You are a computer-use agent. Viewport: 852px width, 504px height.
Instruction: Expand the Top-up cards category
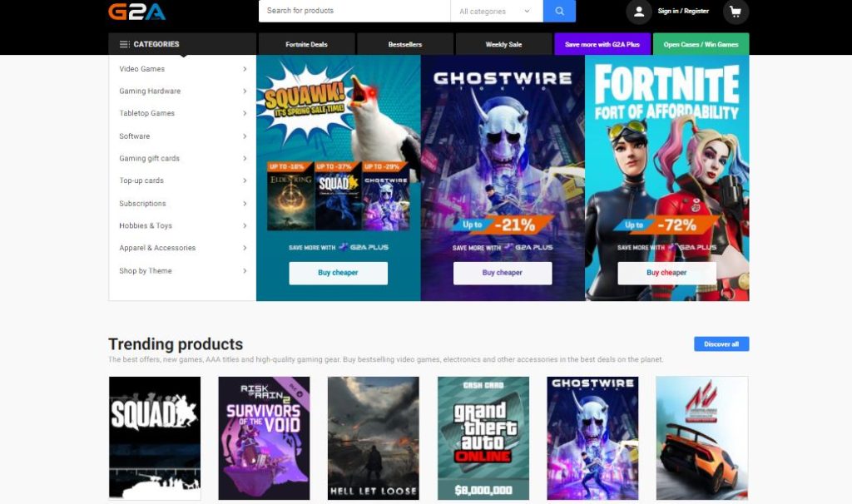[182, 180]
